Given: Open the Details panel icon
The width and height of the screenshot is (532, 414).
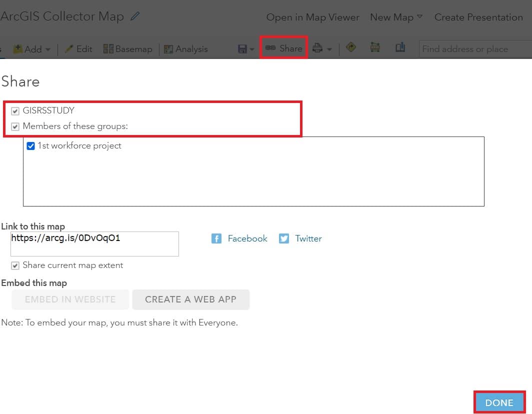Looking at the screenshot, I should tap(400, 47).
